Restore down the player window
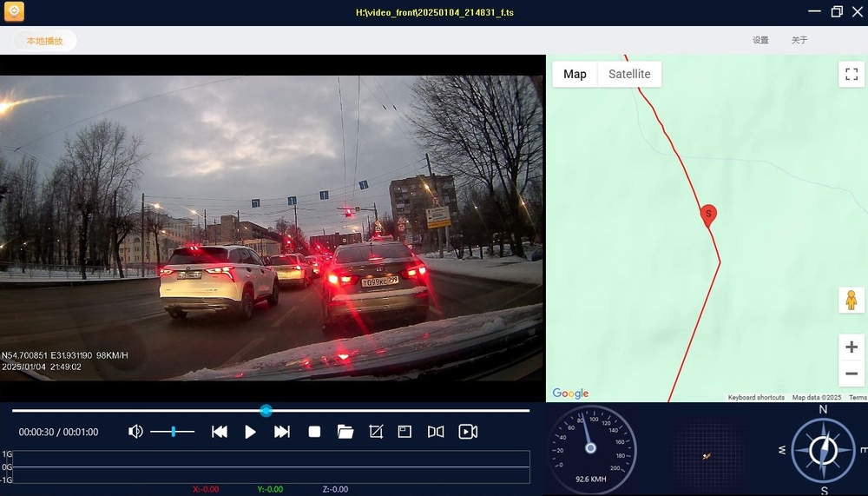 tap(837, 11)
